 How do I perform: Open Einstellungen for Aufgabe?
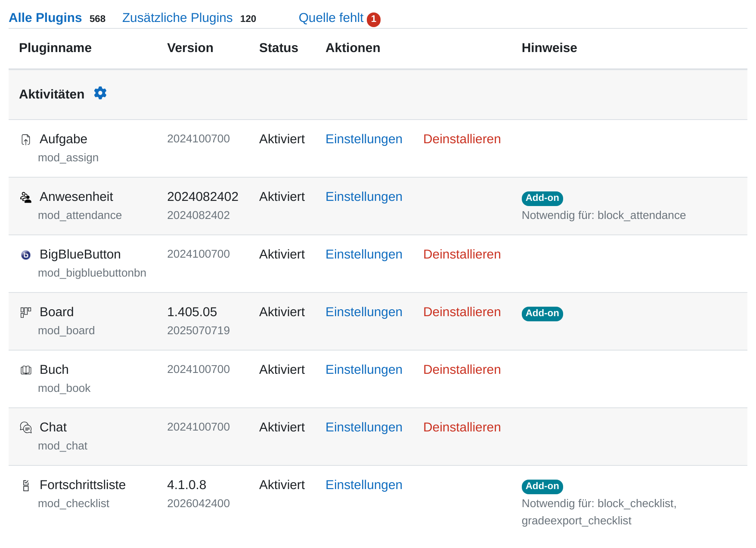coord(364,139)
